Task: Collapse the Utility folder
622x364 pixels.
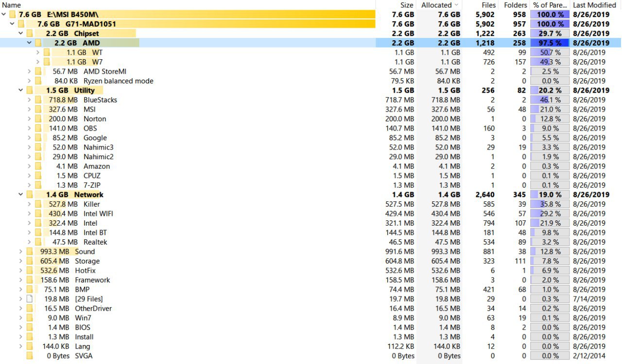Action: 20,90
